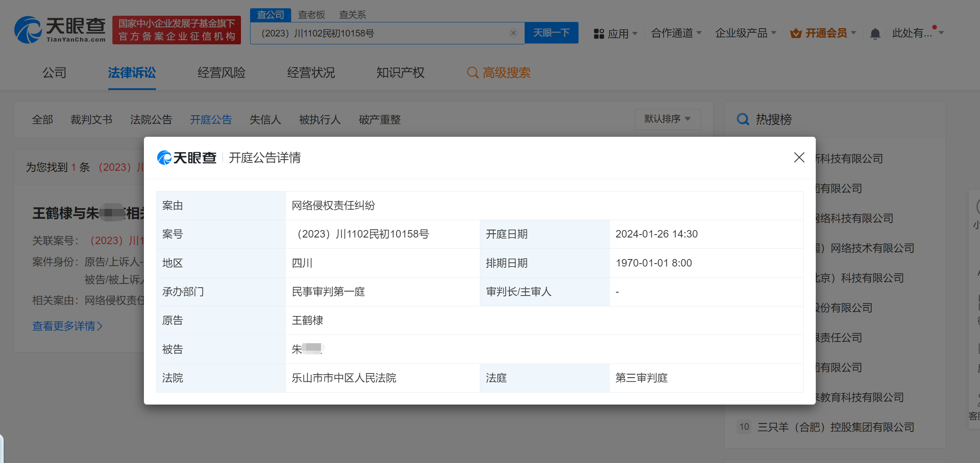The height and width of the screenshot is (463, 980).
Task: Switch to the 查老板 search tab
Action: [311, 15]
